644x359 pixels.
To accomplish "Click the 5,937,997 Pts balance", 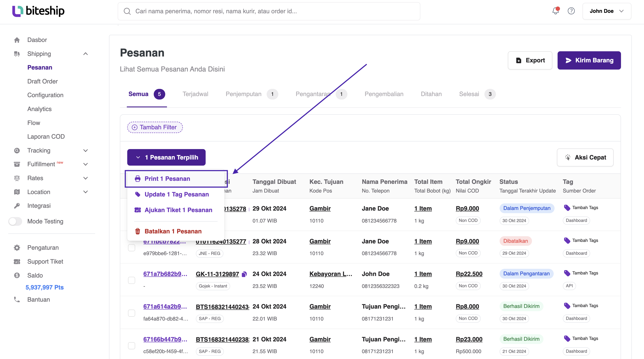I will coord(45,288).
